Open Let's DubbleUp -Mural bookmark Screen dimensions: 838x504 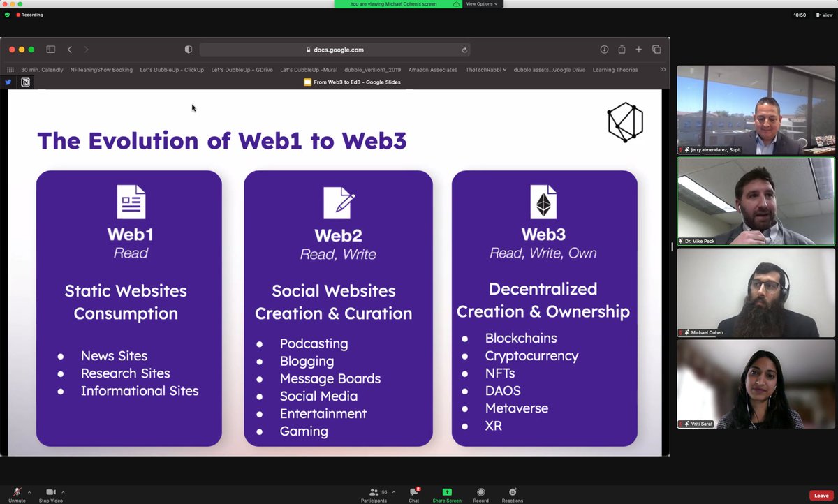pyautogui.click(x=309, y=70)
